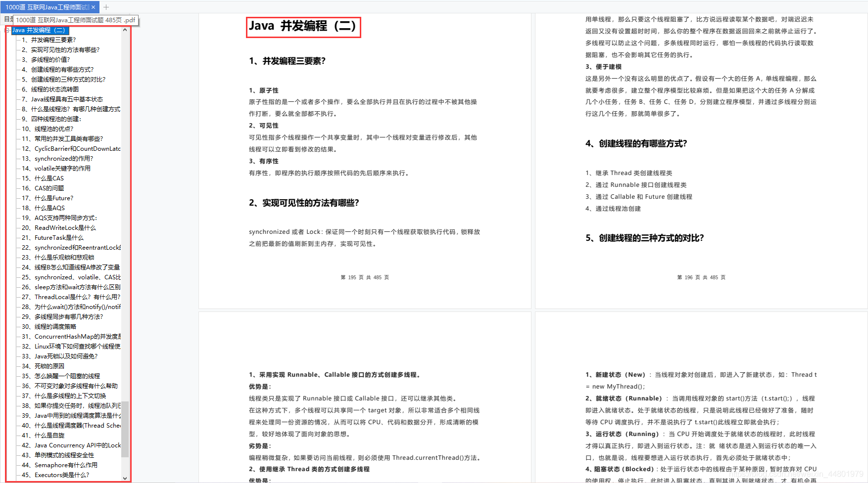This screenshot has width=868, height=483.
Task: Open outline entry 3、多线程的价值?
Action: pos(46,60)
